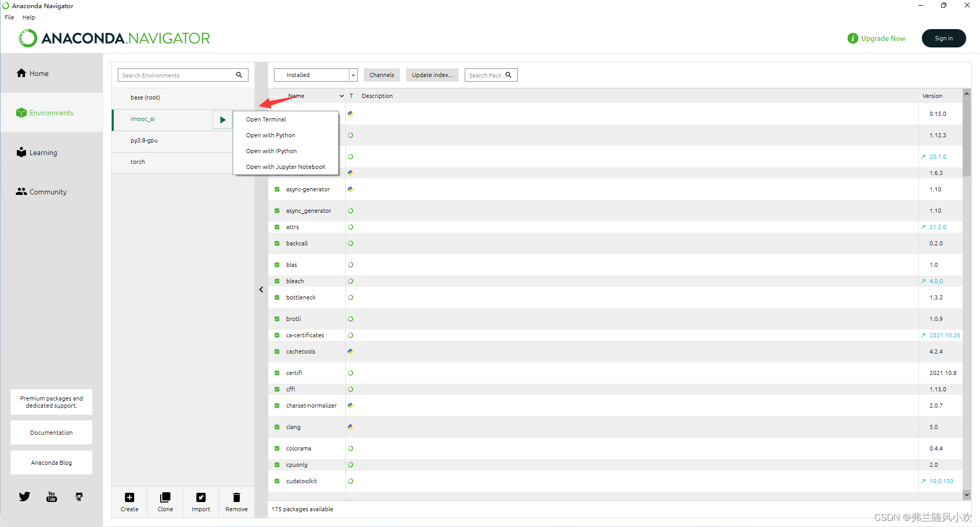
Task: Choose Open with Jupyter Notebook
Action: click(x=286, y=167)
